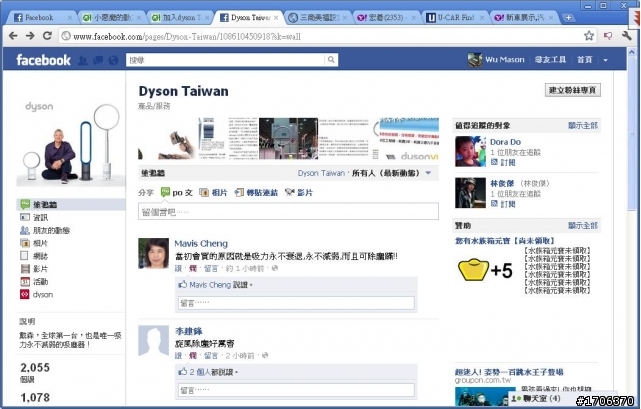This screenshot has height=409, width=641.
Task: Switch to 宏碁(2353) browser tab
Action: pyautogui.click(x=387, y=18)
